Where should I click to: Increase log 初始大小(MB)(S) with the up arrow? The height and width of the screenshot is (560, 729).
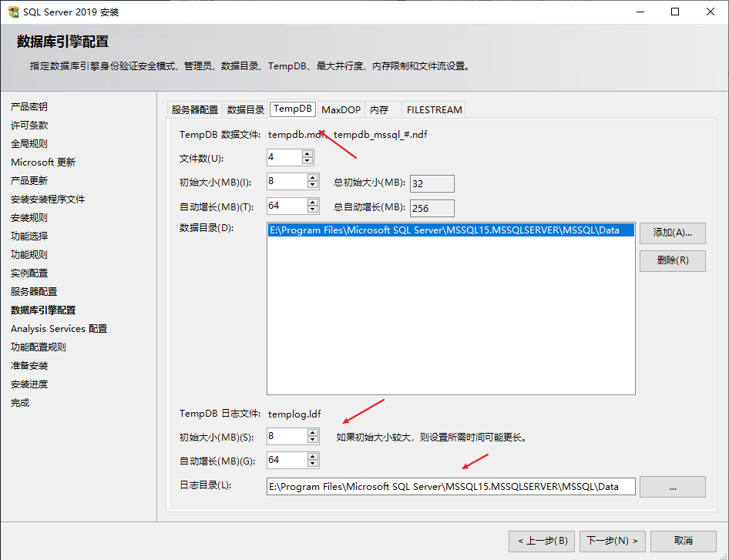click(313, 433)
